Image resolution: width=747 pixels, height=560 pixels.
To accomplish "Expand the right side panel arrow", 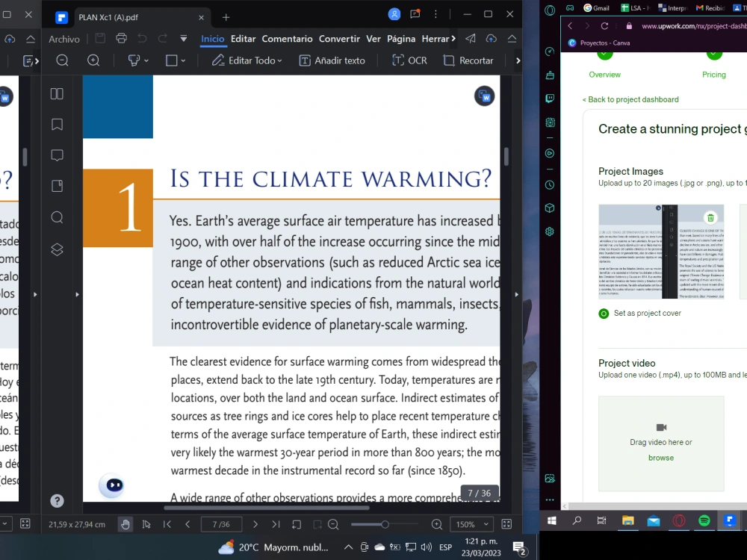I will point(516,295).
